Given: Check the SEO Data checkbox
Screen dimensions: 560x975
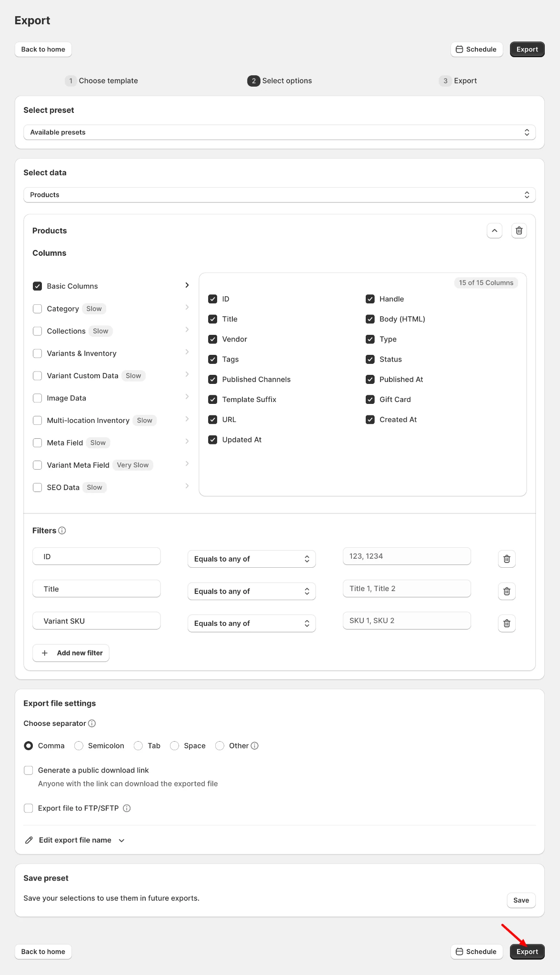Looking at the screenshot, I should click(x=37, y=487).
